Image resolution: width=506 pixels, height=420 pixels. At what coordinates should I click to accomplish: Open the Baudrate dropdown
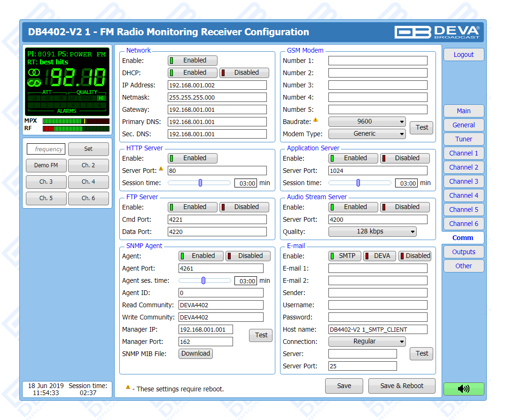[x=366, y=122]
